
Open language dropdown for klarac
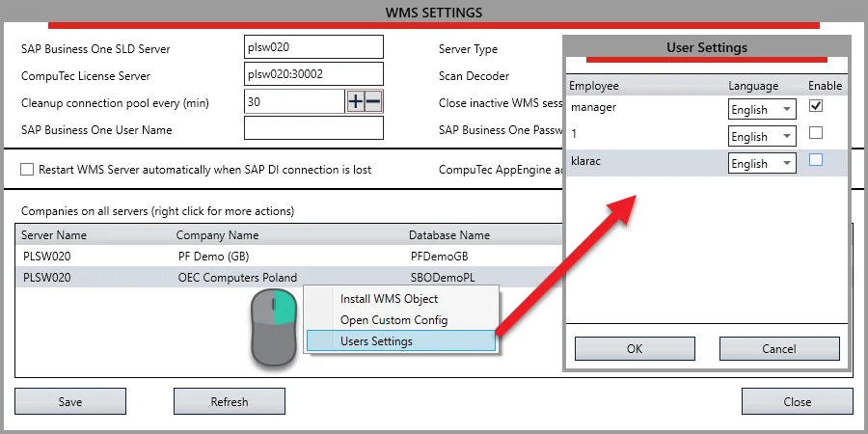(x=762, y=163)
